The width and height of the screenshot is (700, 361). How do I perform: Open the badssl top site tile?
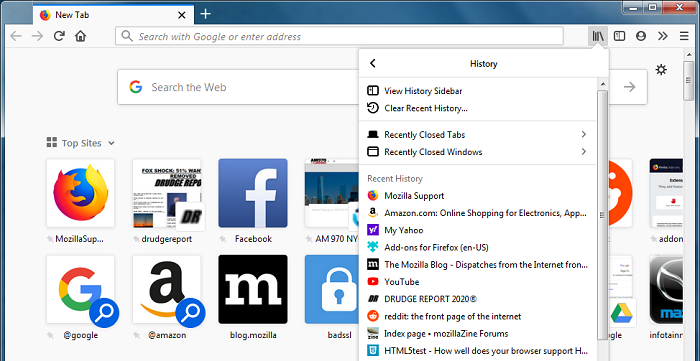[x=332, y=290]
